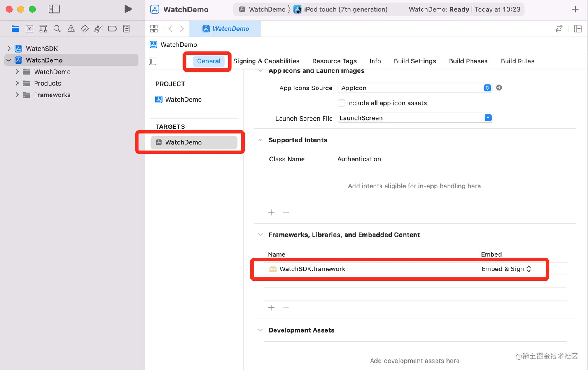Open the Symbol navigator icon

tap(43, 28)
